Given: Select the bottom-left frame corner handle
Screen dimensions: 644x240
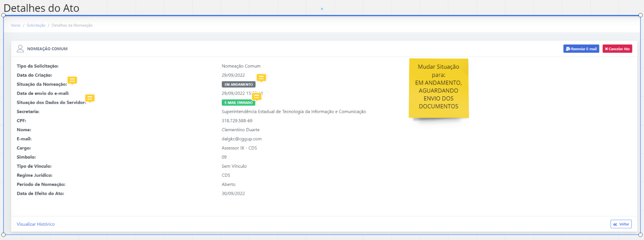Looking at the screenshot, I should (x=4, y=235).
